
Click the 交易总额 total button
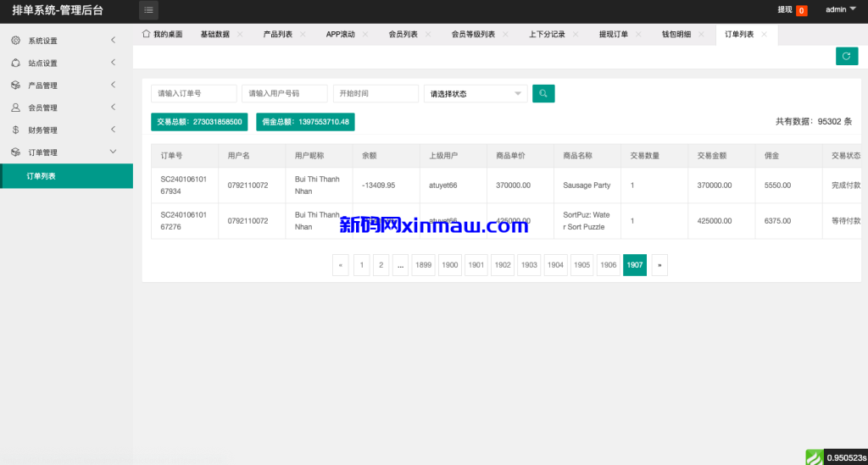click(x=199, y=122)
